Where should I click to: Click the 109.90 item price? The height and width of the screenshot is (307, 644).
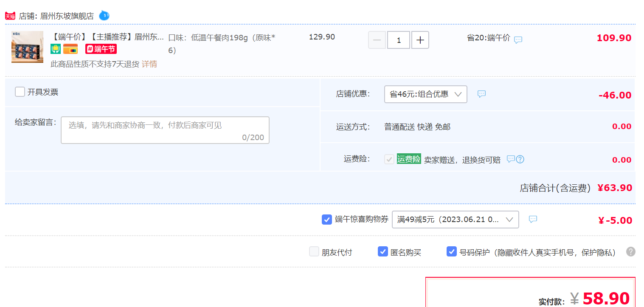614,38
